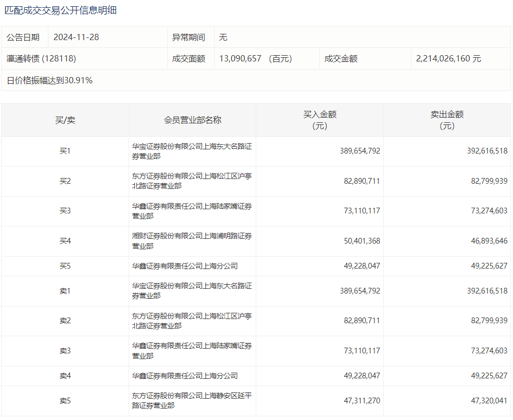Image resolution: width=513 pixels, height=420 pixels.
Task: Click the 买/卖 column header
Action: pyautogui.click(x=65, y=120)
